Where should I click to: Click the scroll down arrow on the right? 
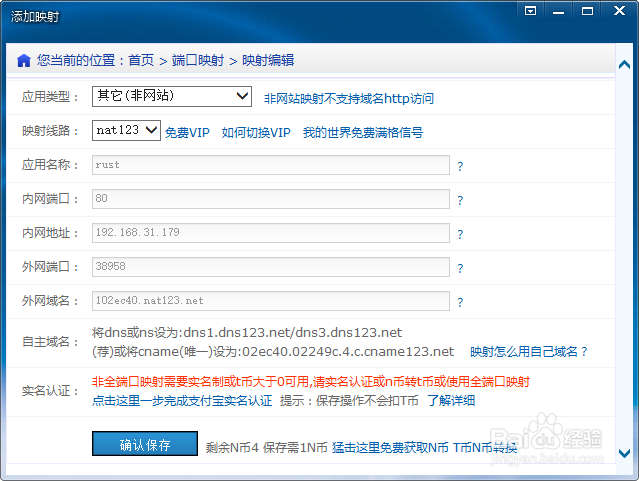point(624,453)
